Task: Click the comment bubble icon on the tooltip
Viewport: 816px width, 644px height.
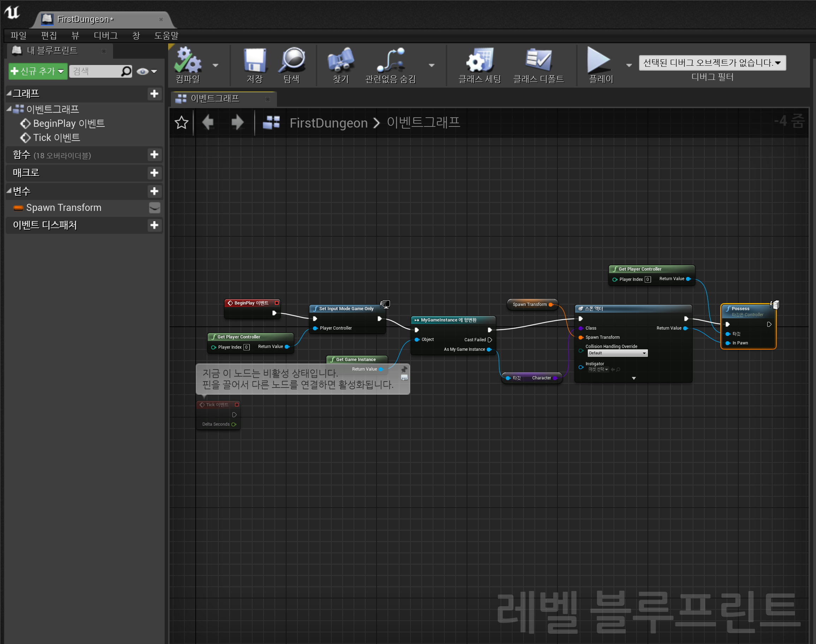Action: (x=404, y=377)
